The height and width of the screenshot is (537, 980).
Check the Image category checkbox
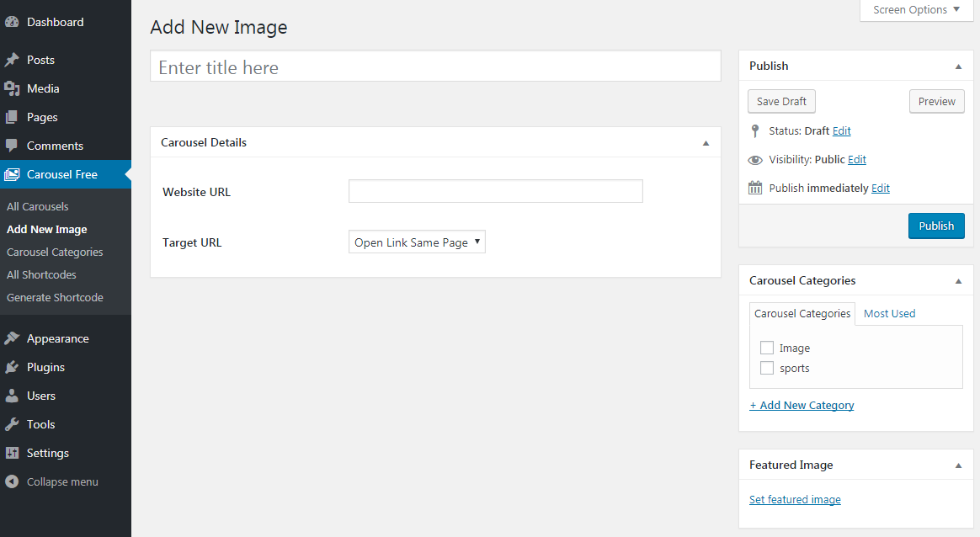point(767,348)
